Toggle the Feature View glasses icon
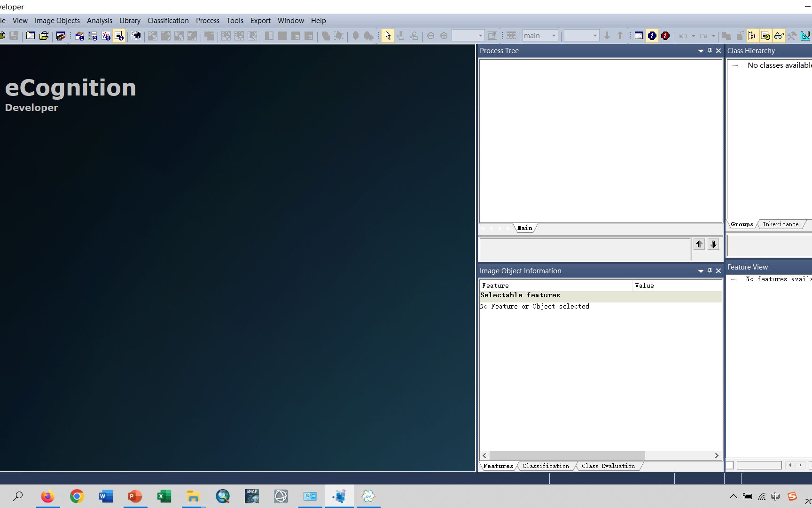This screenshot has height=508, width=812. (x=779, y=36)
